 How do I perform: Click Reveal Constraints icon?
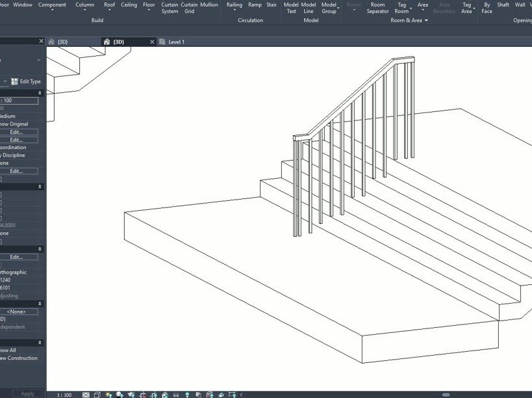(233, 395)
